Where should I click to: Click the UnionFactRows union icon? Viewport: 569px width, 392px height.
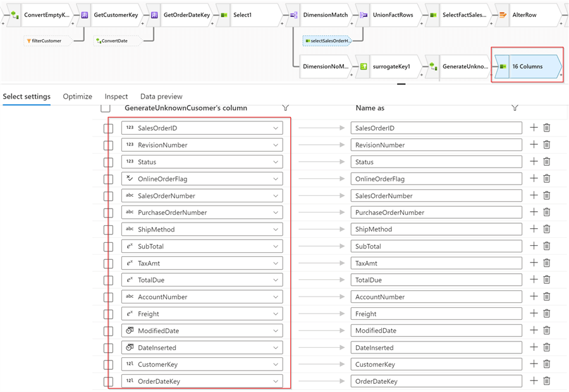(364, 15)
